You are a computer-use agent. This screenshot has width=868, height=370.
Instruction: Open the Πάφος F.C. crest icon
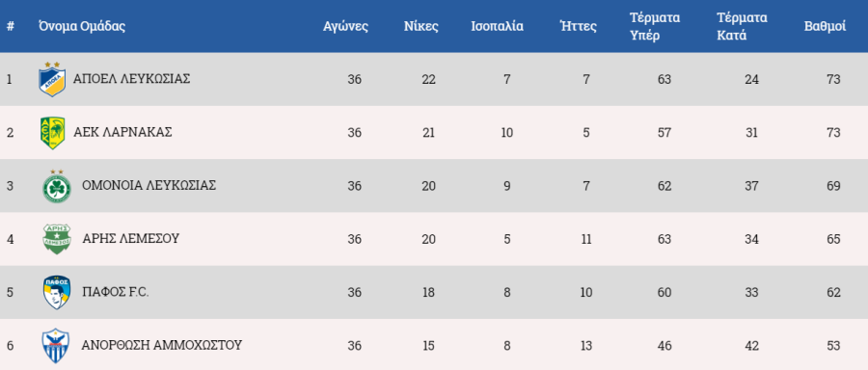57,292
